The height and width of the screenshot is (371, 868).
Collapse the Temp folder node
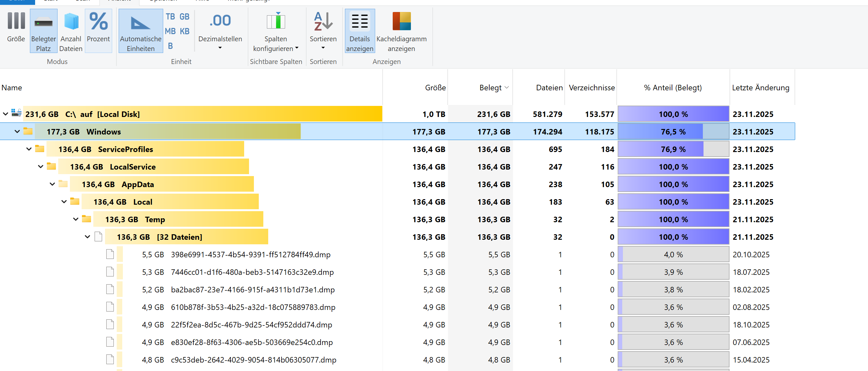coord(76,219)
